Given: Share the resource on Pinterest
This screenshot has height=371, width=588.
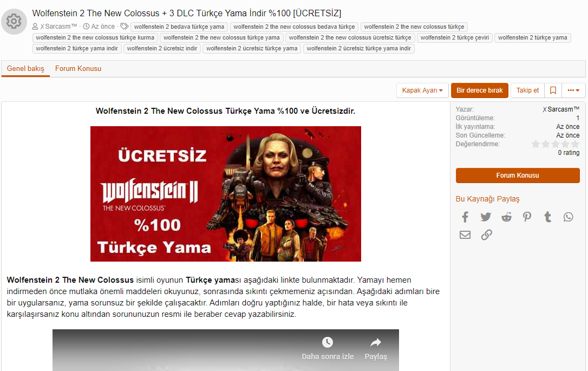Looking at the screenshot, I should [x=527, y=217].
